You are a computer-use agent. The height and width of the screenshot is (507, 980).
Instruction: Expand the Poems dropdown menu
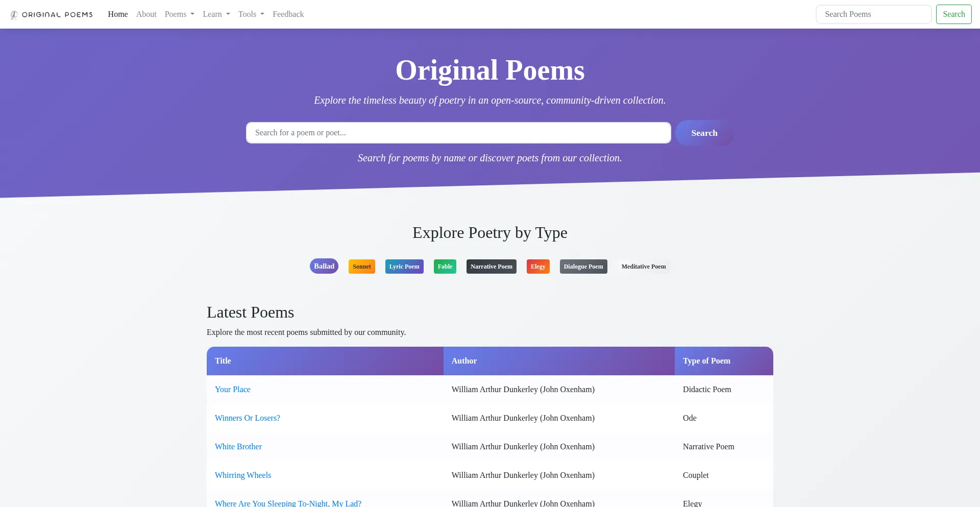click(x=179, y=14)
